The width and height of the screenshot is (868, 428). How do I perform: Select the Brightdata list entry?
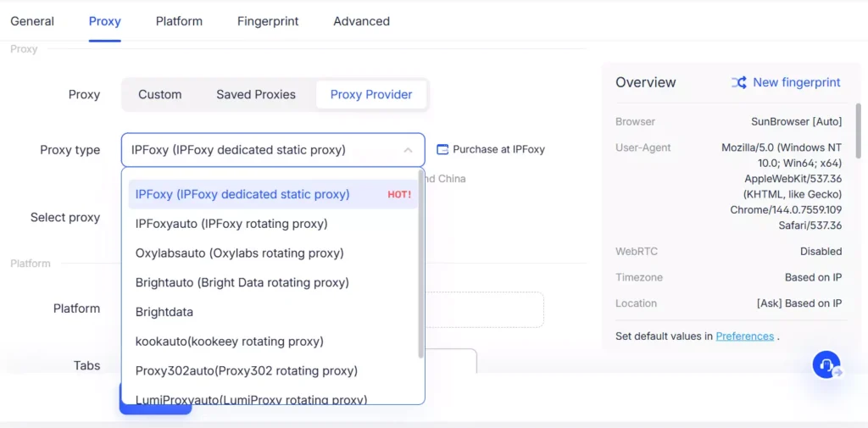click(164, 312)
